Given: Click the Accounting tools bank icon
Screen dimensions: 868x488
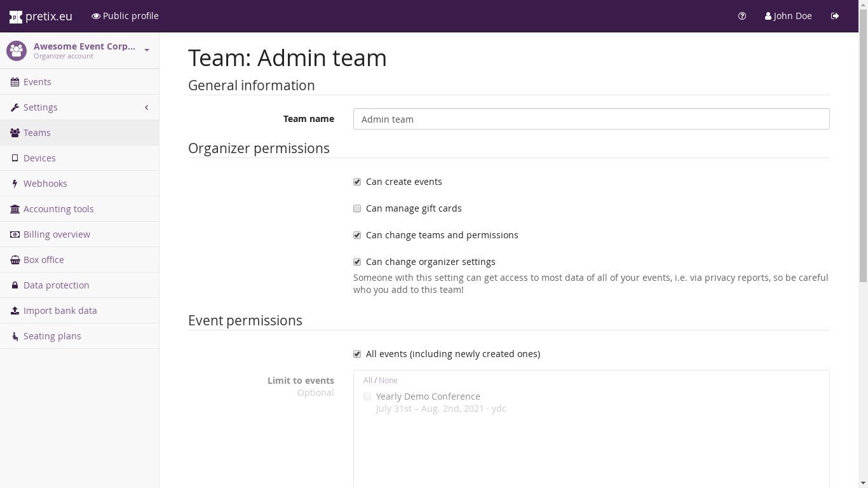Looking at the screenshot, I should (x=15, y=209).
